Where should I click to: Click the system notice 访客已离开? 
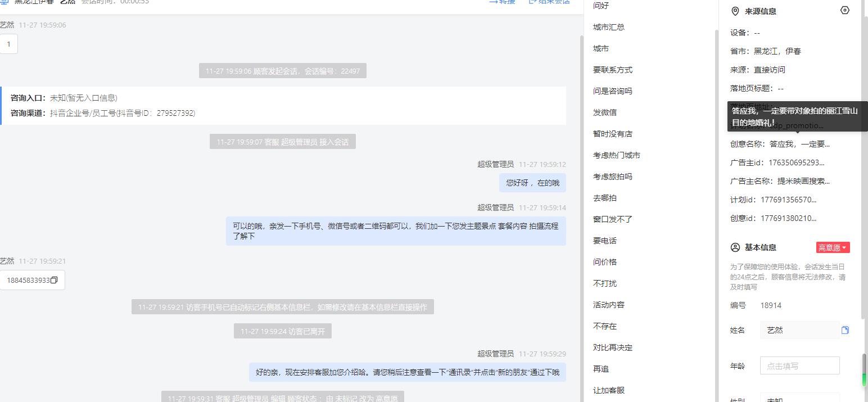283,331
